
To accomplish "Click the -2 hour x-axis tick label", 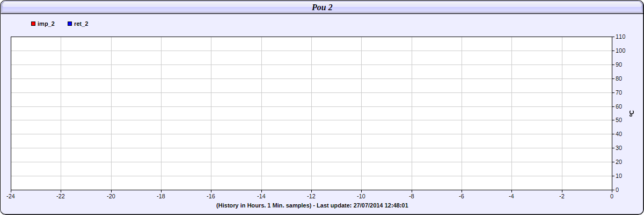I will tap(562, 197).
